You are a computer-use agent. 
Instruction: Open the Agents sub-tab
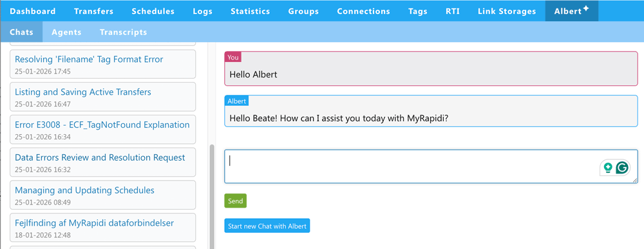66,32
